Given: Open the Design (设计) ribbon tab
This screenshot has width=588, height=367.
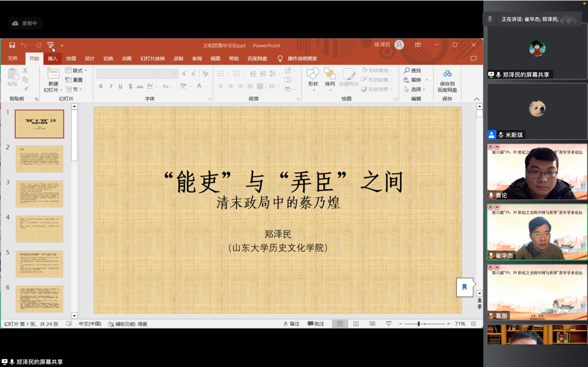Looking at the screenshot, I should [x=90, y=59].
